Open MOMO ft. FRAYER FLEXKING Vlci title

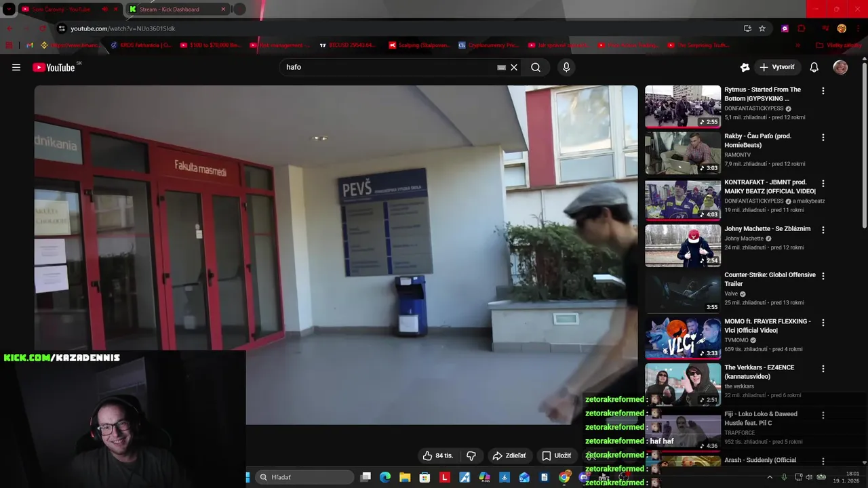[x=767, y=325]
